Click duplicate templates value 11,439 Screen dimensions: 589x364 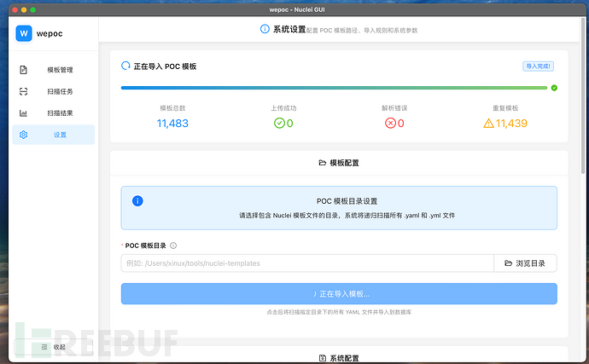coord(511,123)
